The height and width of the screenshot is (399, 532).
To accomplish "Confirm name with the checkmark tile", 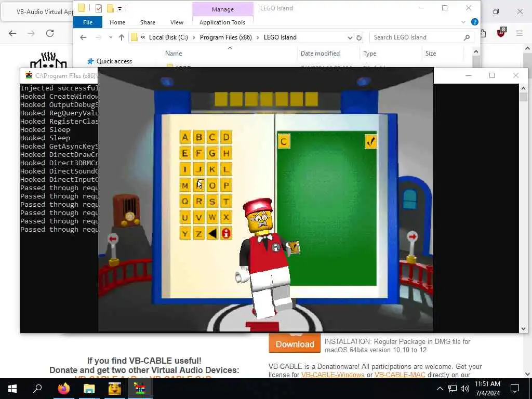I will 371,141.
